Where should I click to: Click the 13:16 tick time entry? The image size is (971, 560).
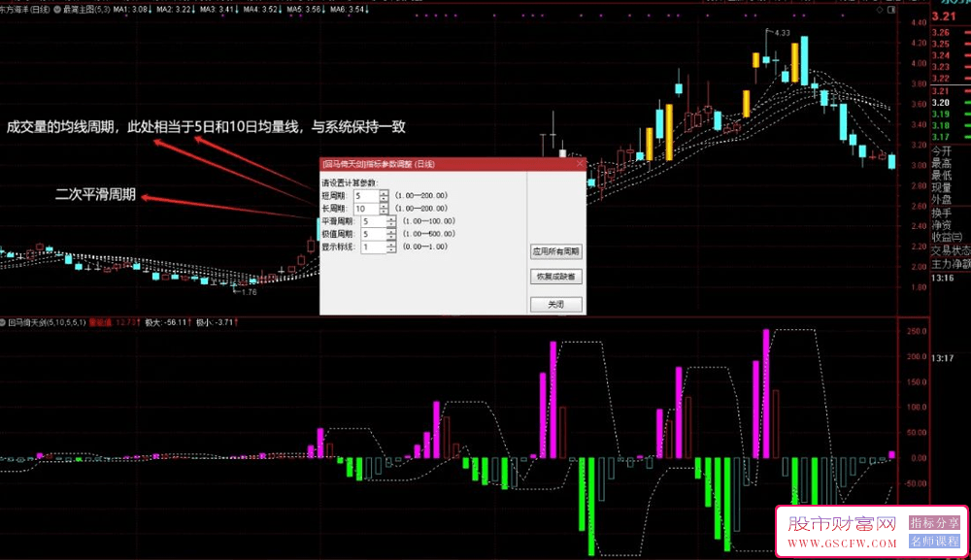click(942, 279)
